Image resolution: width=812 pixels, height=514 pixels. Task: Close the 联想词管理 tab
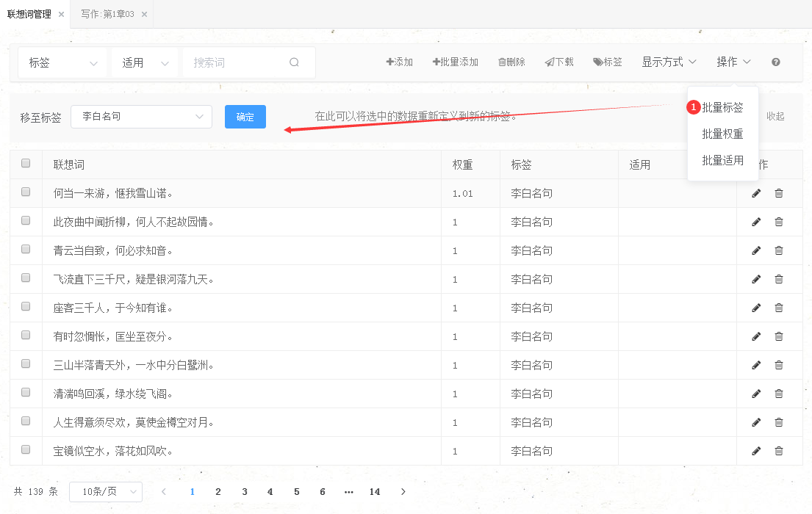[61, 15]
